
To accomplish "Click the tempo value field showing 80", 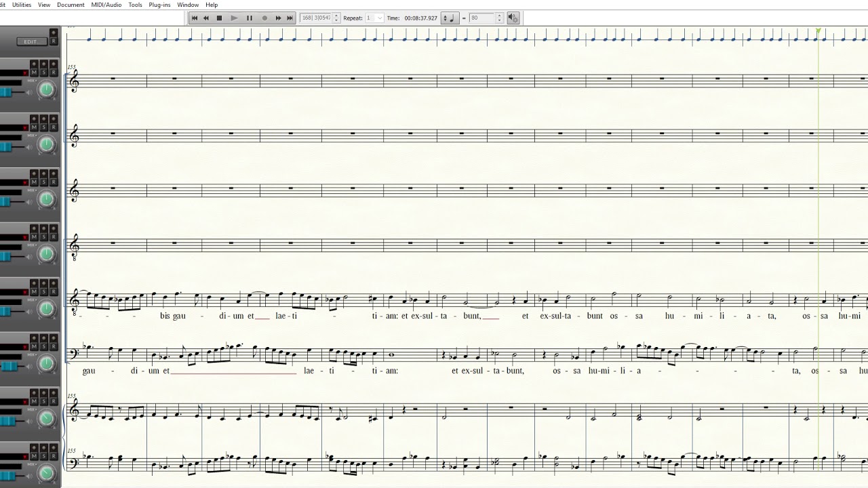I will coord(482,18).
